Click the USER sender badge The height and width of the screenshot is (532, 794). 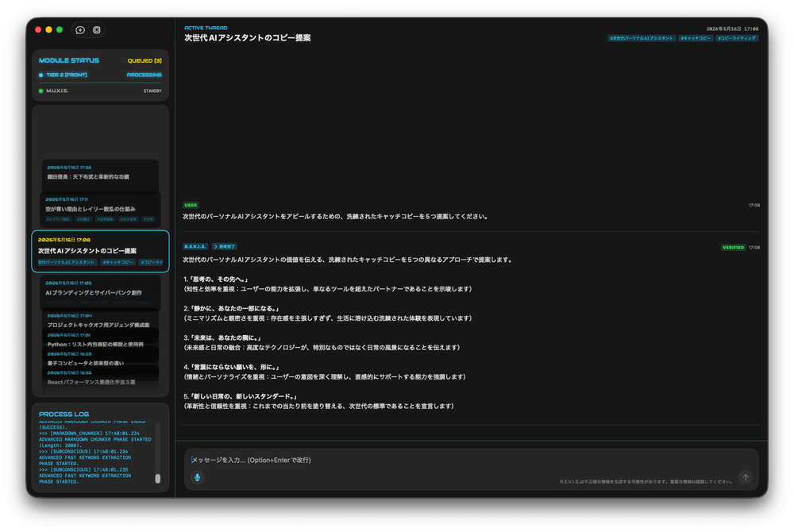tap(191, 205)
